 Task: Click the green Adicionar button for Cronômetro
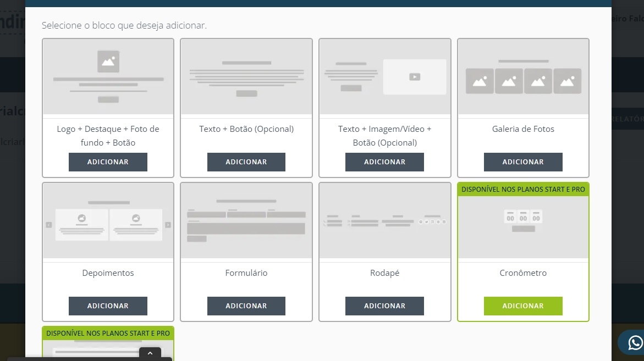[522, 306]
